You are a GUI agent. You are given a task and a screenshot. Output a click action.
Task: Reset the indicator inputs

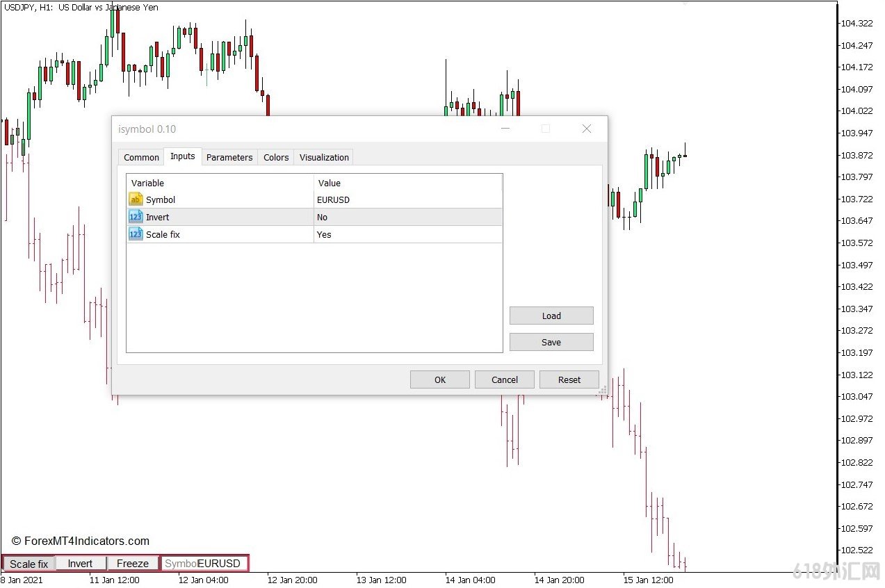pyautogui.click(x=569, y=379)
